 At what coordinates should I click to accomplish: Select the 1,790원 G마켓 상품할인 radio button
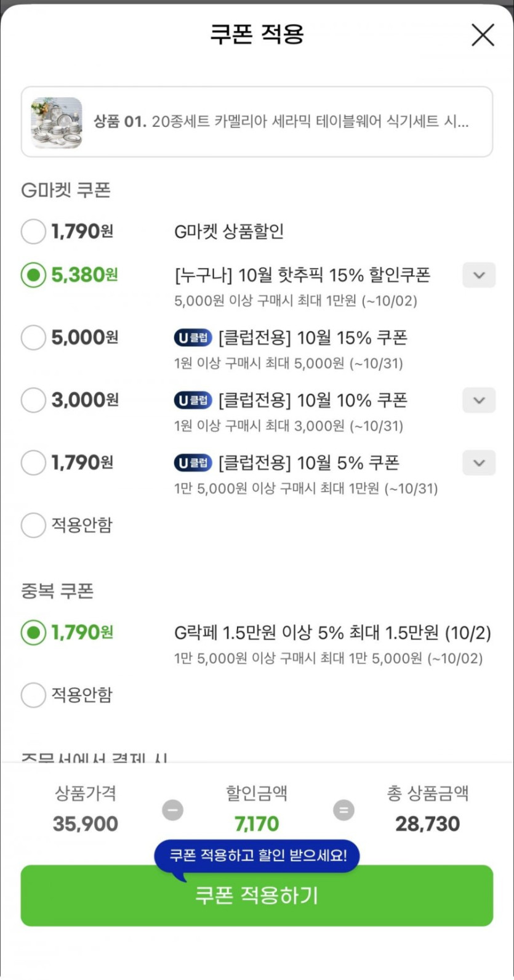(x=33, y=232)
